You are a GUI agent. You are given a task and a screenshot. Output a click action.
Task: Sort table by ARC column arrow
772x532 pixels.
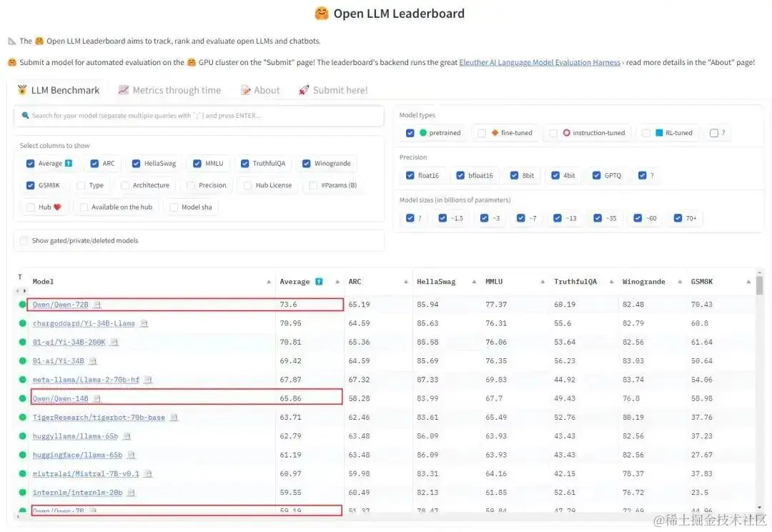(406, 282)
